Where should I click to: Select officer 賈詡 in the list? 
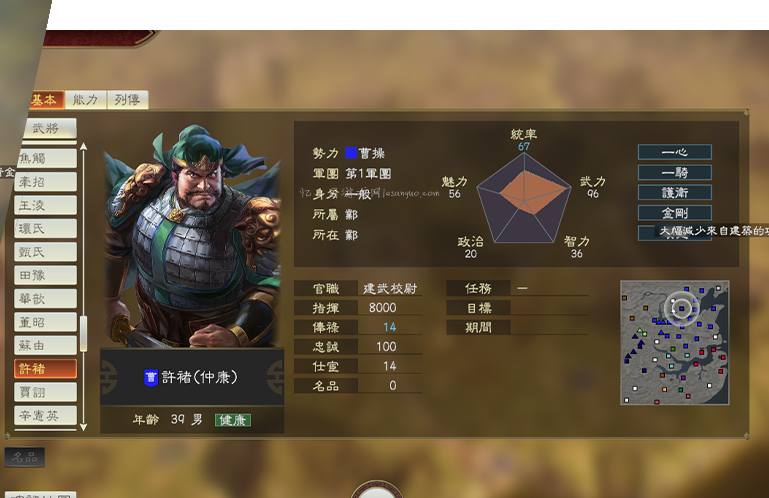click(45, 393)
